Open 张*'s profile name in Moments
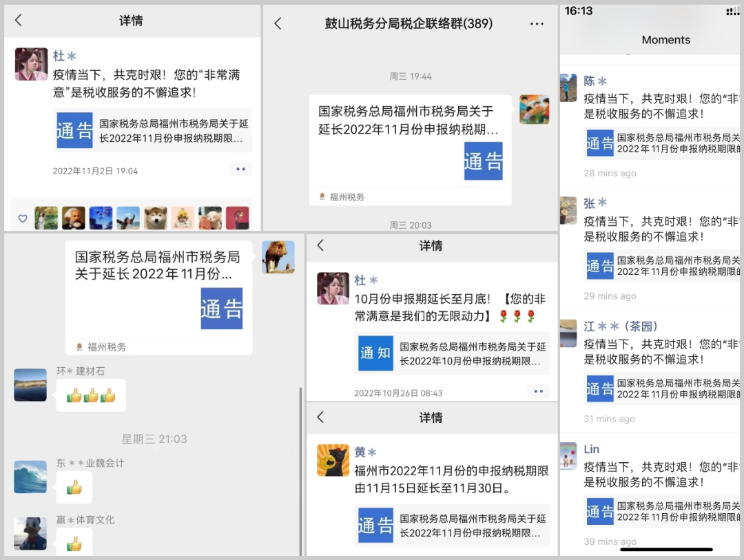This screenshot has height=560, width=744. coord(595,204)
